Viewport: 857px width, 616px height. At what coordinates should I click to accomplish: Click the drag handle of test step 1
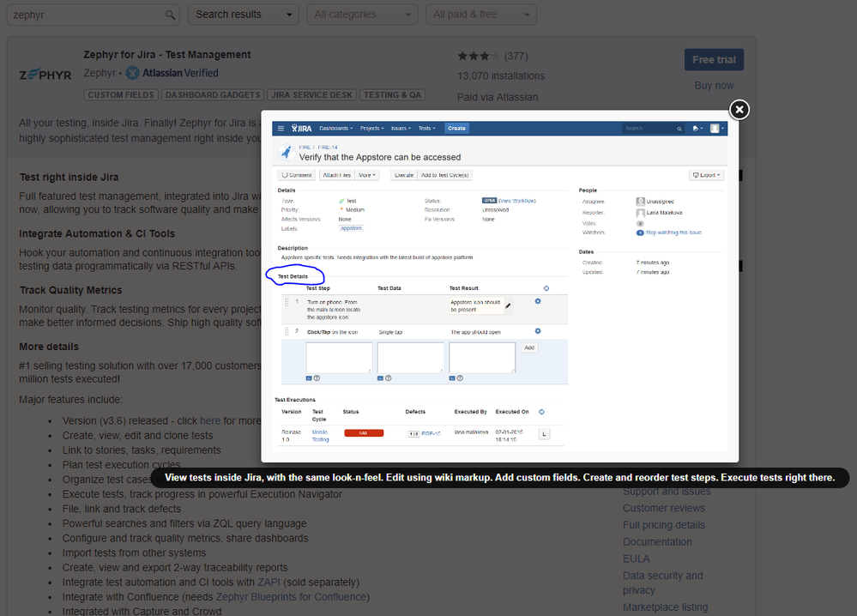287,302
